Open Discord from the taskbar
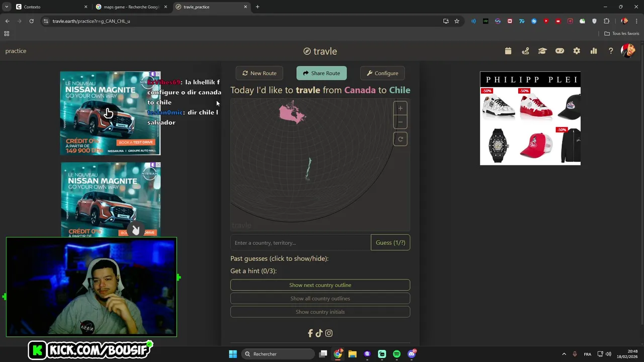This screenshot has height=362, width=644. 412,354
